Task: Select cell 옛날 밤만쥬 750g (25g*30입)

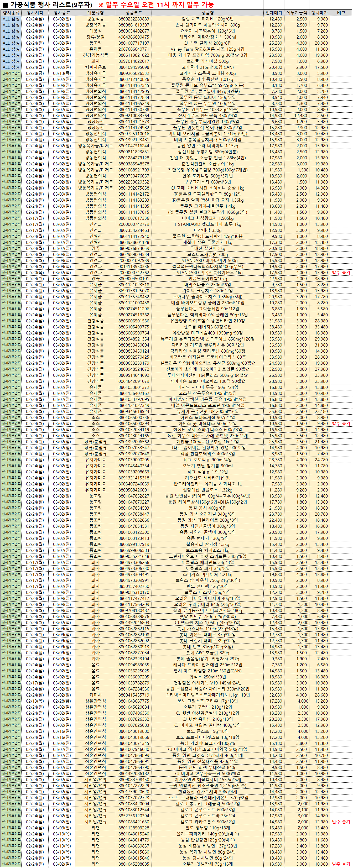Action: point(208,617)
